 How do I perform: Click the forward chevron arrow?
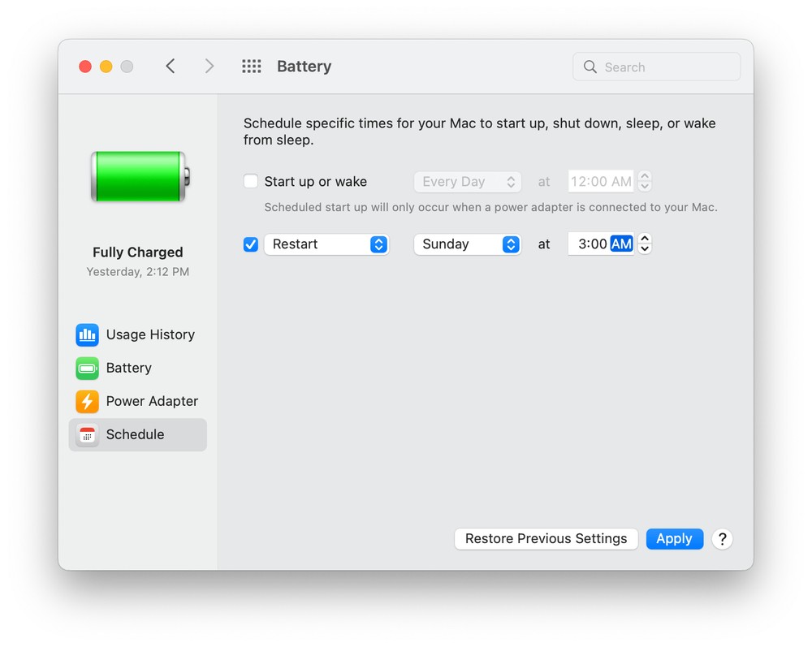click(x=209, y=67)
